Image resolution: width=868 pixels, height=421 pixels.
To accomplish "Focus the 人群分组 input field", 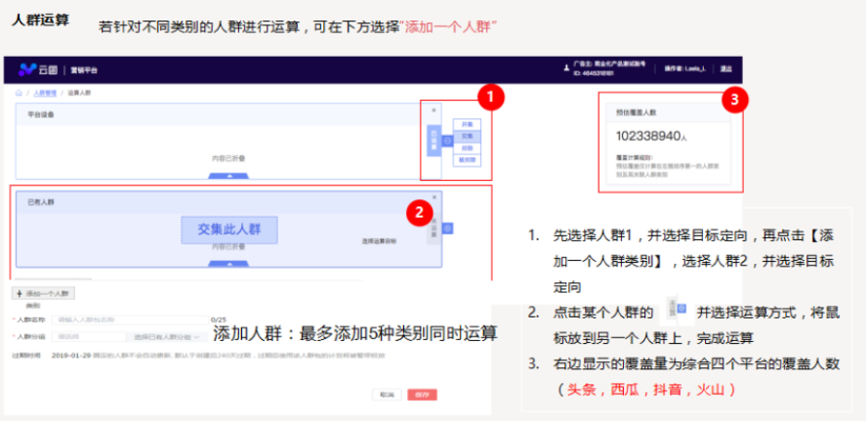I will [x=89, y=336].
